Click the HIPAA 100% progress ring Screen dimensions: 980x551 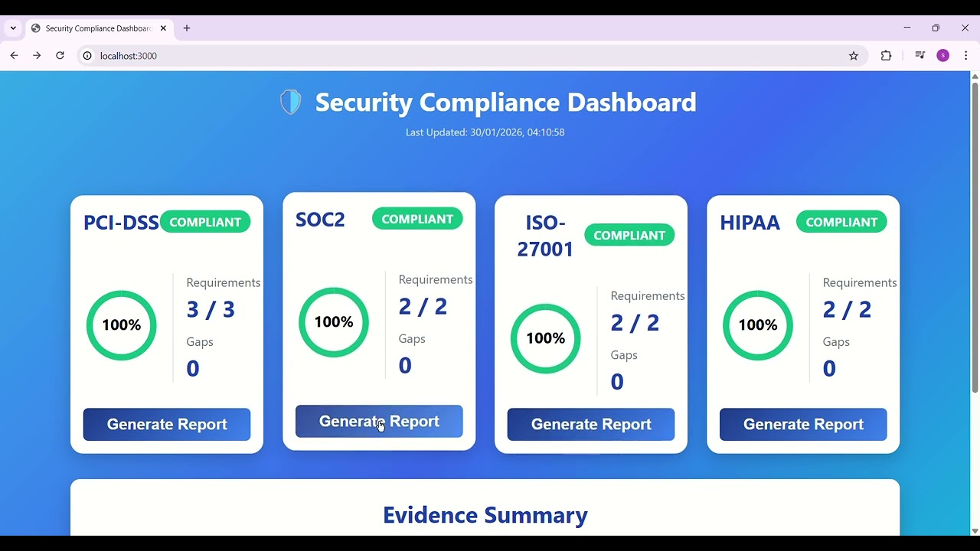coord(758,325)
